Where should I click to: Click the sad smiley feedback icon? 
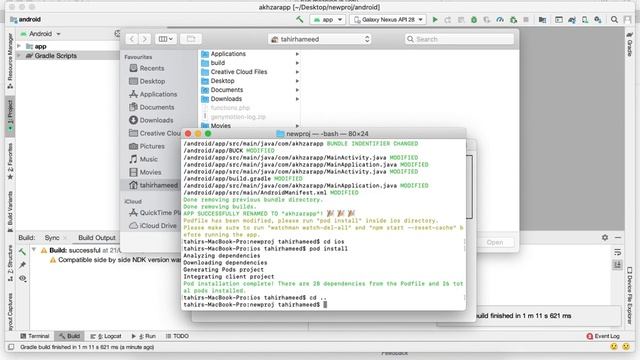[626, 347]
